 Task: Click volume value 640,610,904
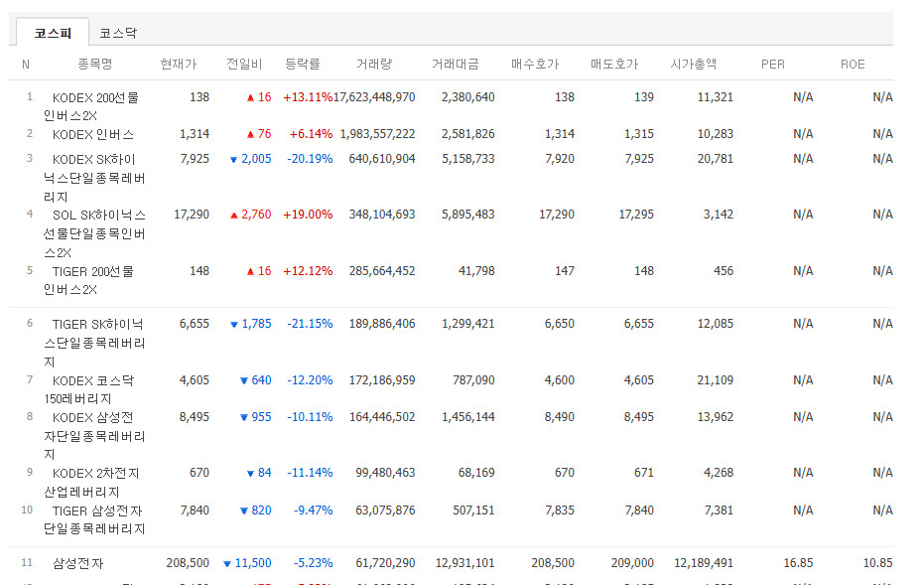click(x=382, y=159)
